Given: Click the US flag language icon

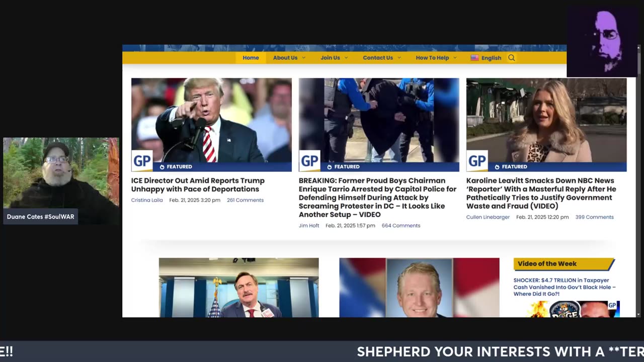Looking at the screenshot, I should point(474,58).
